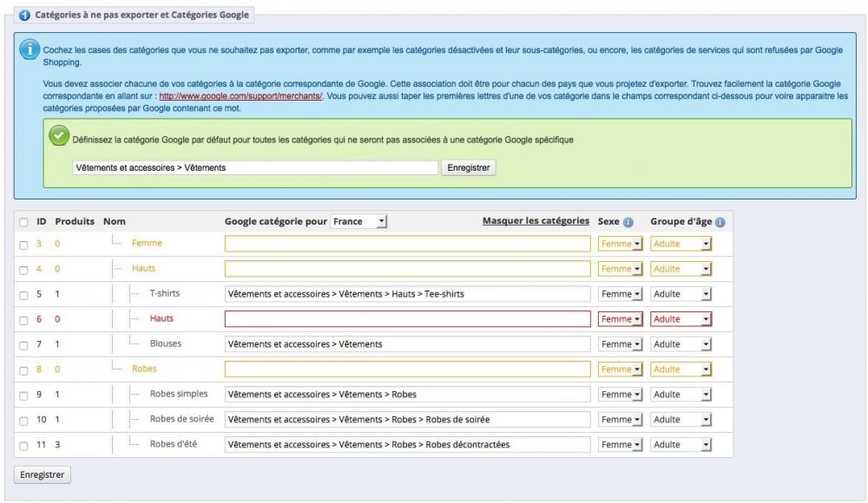Viewport: 868px width, 503px height.
Task: Click the default Google category input field
Action: pos(255,167)
